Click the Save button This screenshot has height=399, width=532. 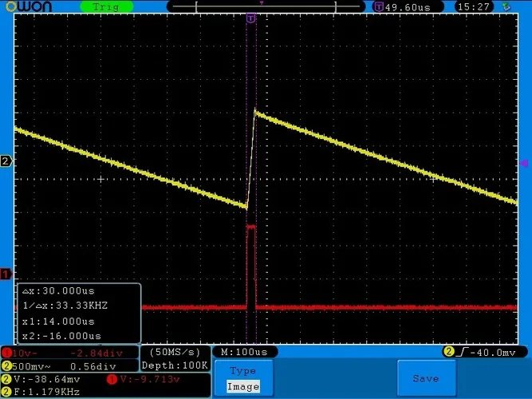(x=426, y=378)
